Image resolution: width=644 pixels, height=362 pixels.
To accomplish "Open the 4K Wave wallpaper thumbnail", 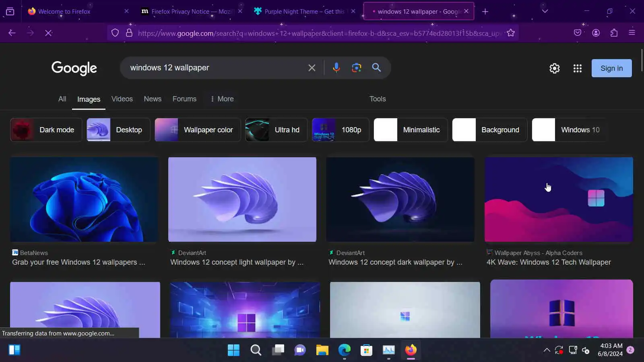I will click(x=559, y=200).
